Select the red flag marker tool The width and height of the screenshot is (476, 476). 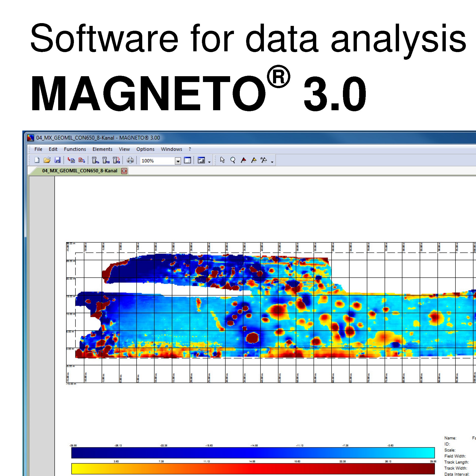(243, 160)
